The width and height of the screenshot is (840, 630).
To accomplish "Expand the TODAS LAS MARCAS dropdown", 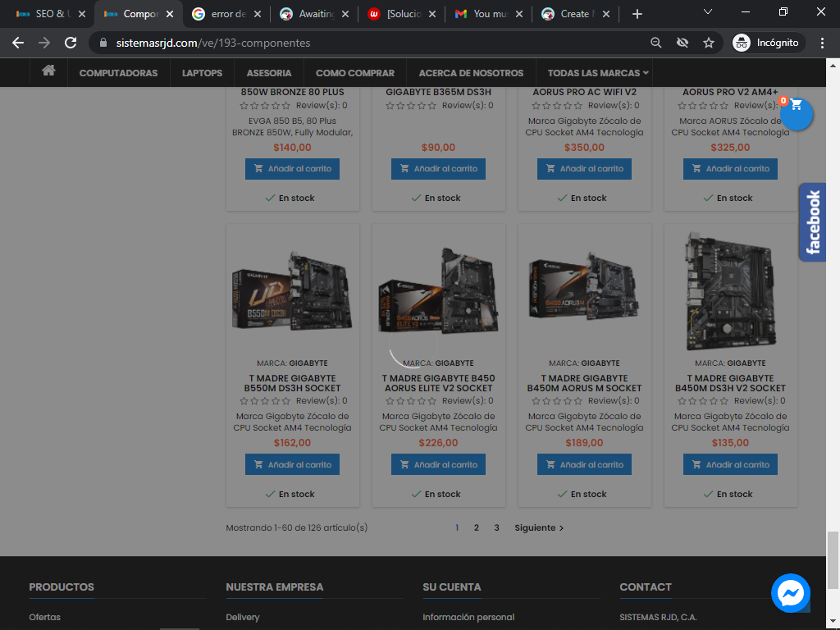I will pyautogui.click(x=598, y=73).
